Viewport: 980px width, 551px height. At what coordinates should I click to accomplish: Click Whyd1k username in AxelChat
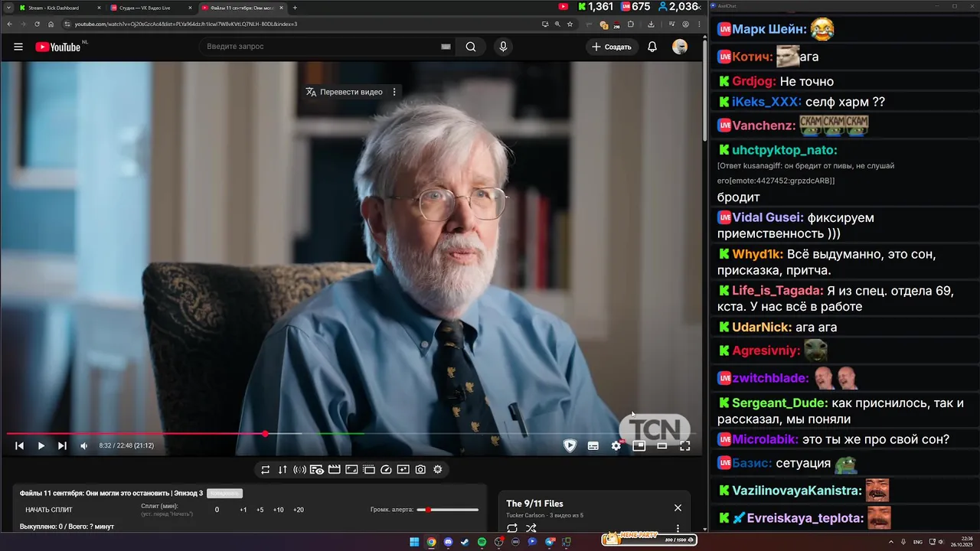(757, 254)
